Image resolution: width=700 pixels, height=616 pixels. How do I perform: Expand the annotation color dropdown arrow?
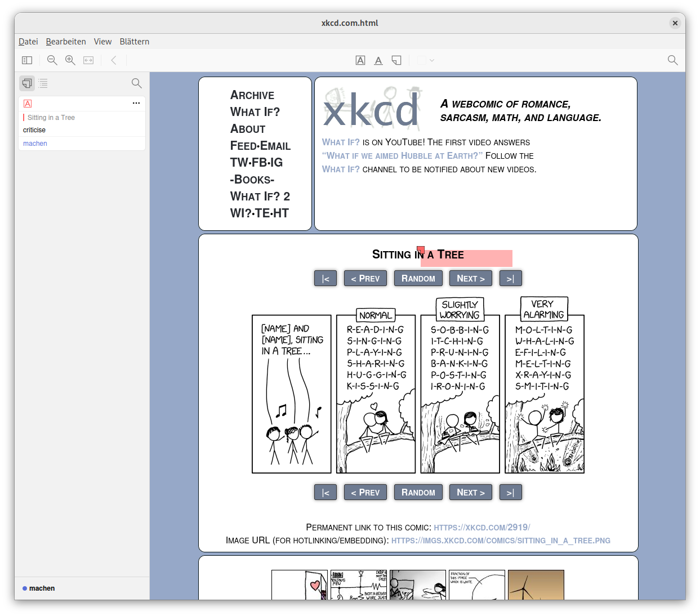pyautogui.click(x=432, y=60)
